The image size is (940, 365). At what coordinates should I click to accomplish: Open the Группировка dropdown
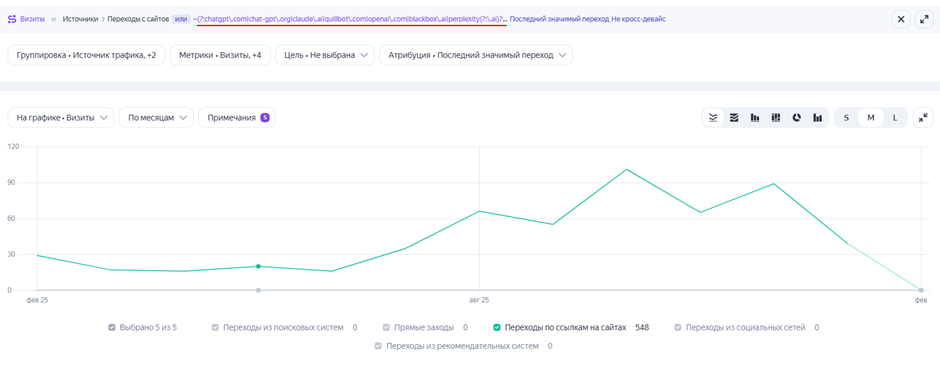click(x=86, y=55)
